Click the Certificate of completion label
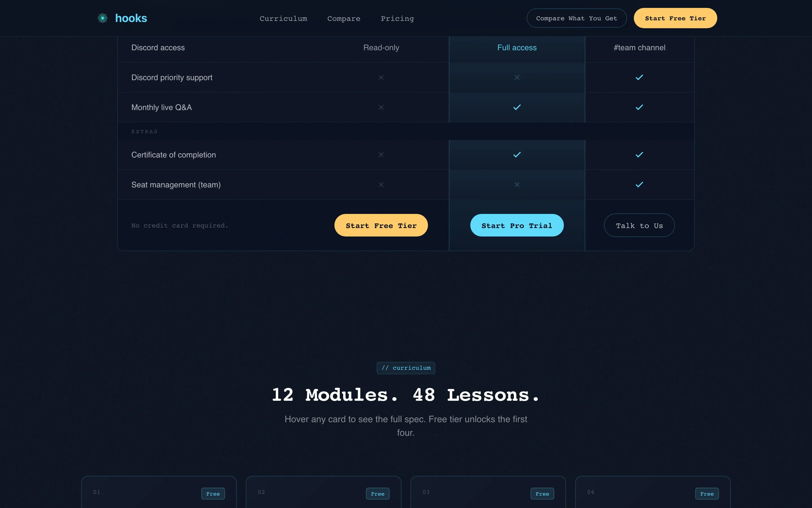 [x=173, y=155]
